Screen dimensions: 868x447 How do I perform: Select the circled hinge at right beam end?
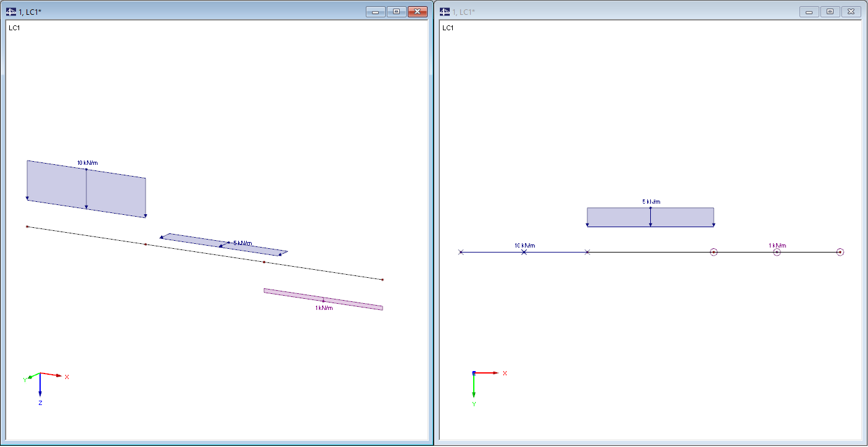tap(840, 252)
